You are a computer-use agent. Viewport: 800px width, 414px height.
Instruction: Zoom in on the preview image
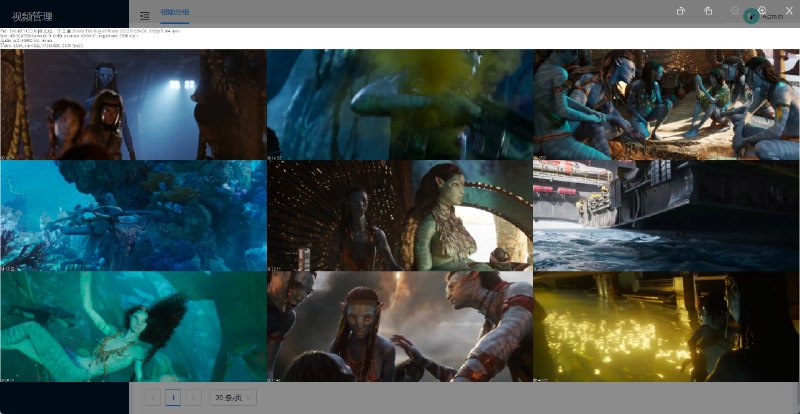[x=762, y=11]
